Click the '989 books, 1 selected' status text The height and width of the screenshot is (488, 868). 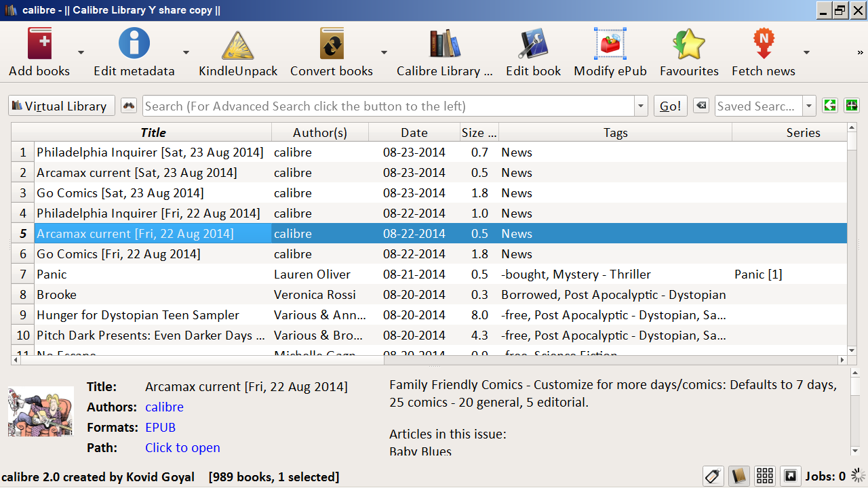[274, 476]
